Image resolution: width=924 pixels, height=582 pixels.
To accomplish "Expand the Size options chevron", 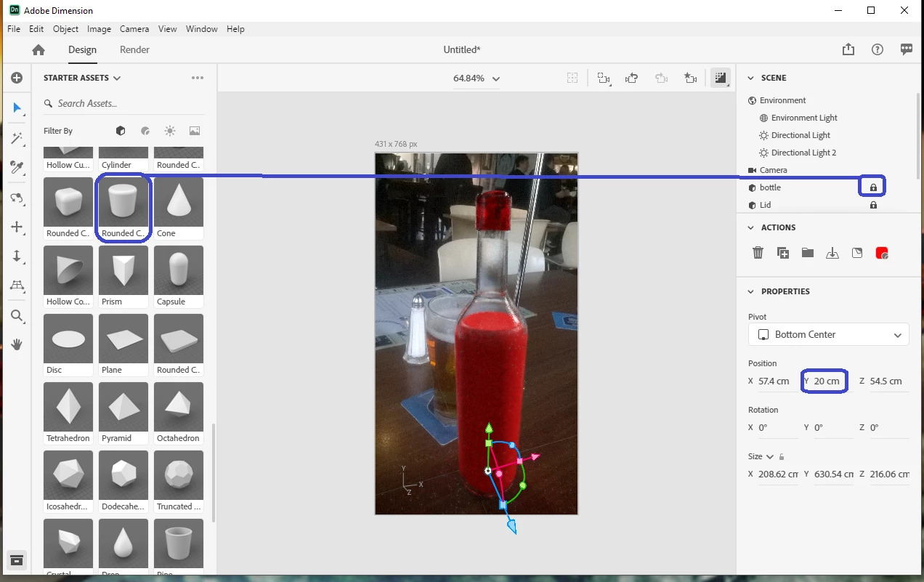I will [x=770, y=457].
